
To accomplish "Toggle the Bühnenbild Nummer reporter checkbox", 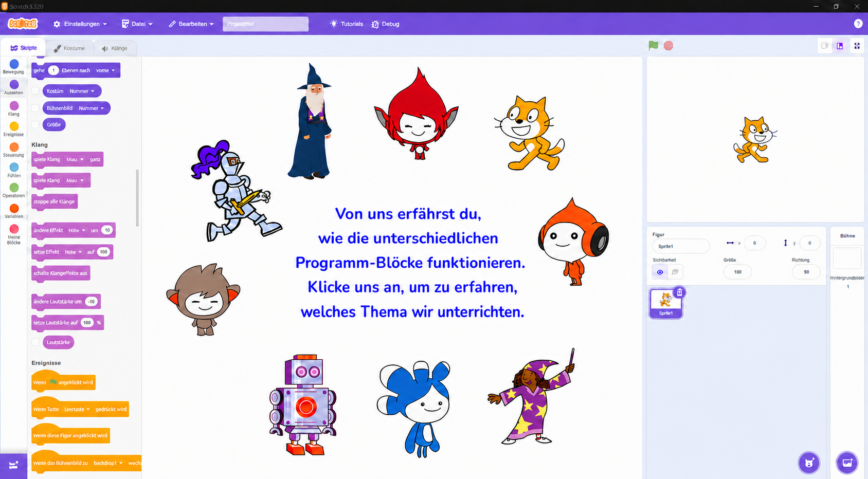I will coord(35,108).
